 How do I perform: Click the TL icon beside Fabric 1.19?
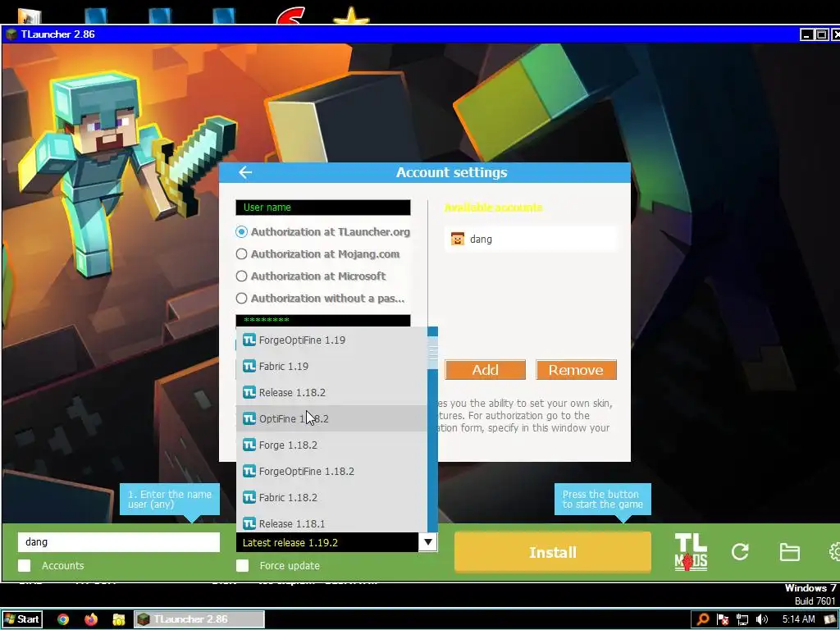(x=249, y=366)
